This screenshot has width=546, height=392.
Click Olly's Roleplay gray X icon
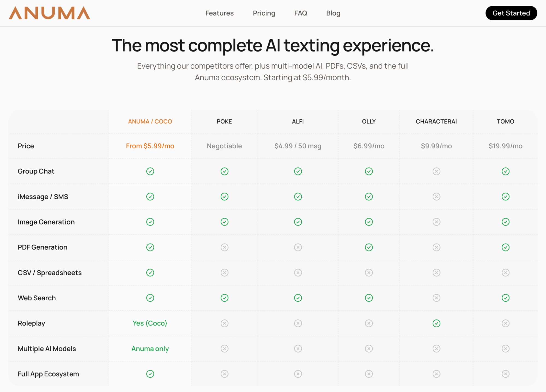[369, 323]
